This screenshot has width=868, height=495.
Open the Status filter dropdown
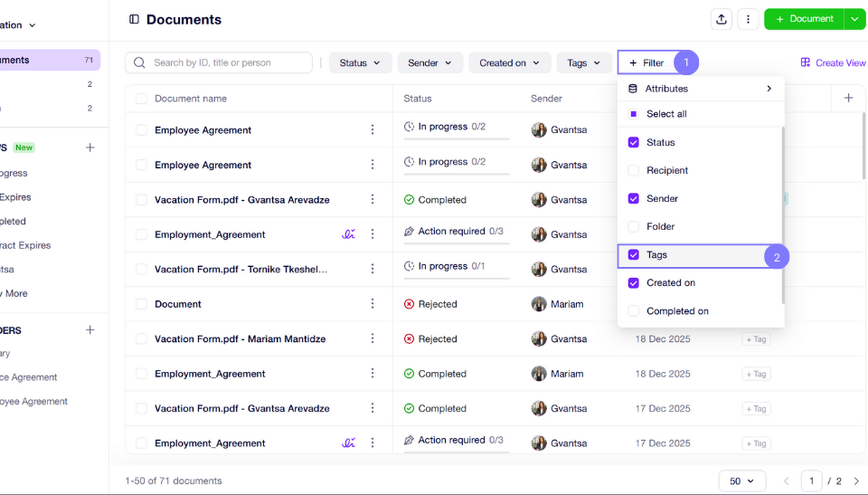361,62
